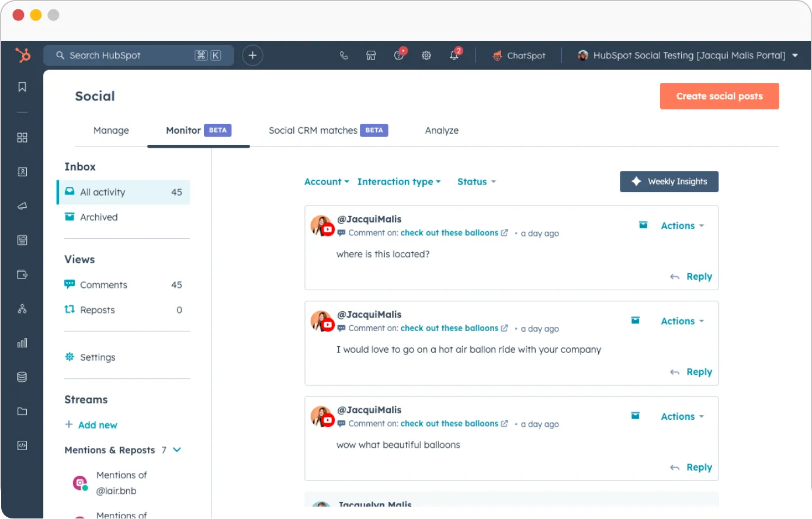Open the calling phone icon
Screen dimensions: 812x519
point(343,55)
